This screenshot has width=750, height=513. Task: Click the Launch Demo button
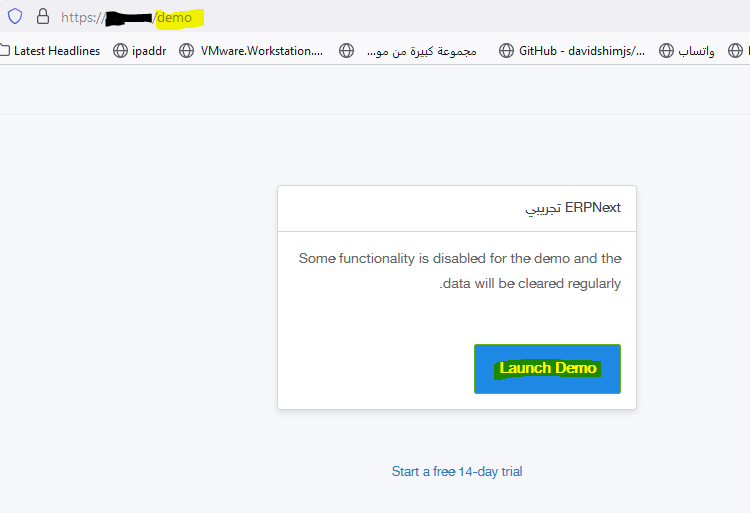coord(547,369)
